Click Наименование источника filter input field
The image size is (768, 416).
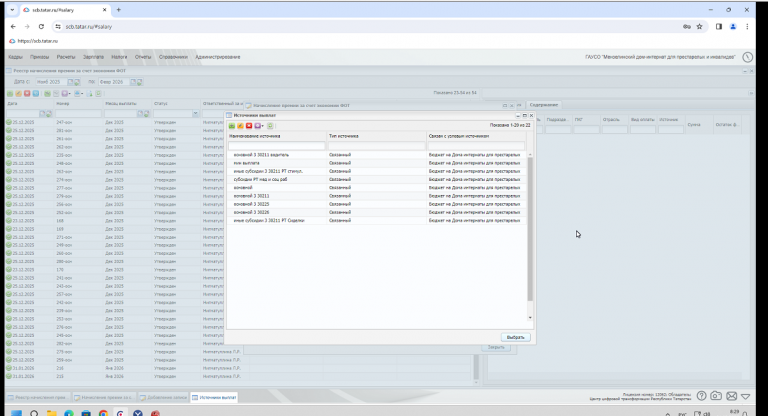[x=276, y=146]
